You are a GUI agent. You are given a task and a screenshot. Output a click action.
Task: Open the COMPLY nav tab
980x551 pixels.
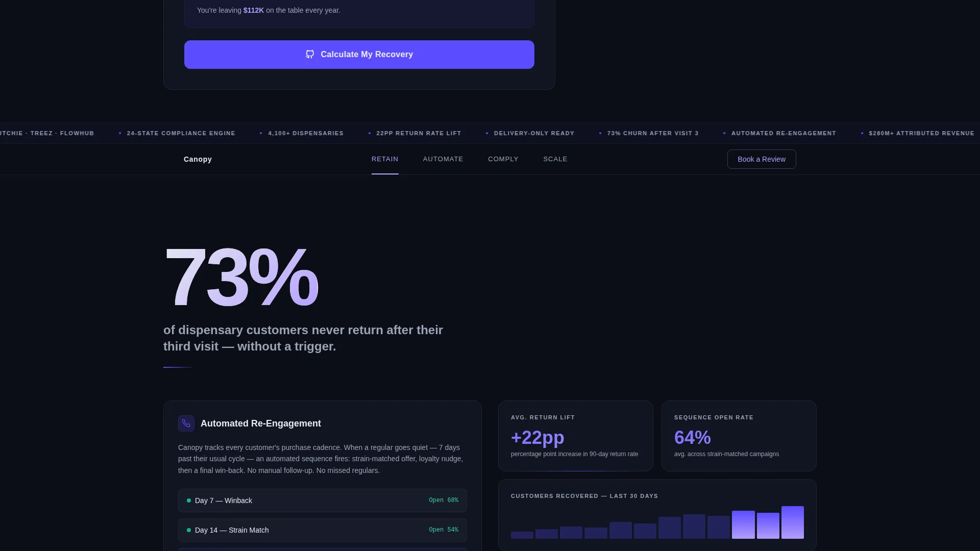(503, 159)
